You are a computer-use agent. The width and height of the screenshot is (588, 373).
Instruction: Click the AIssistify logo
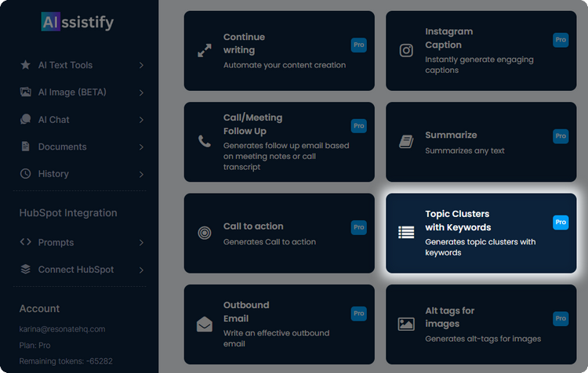click(77, 22)
